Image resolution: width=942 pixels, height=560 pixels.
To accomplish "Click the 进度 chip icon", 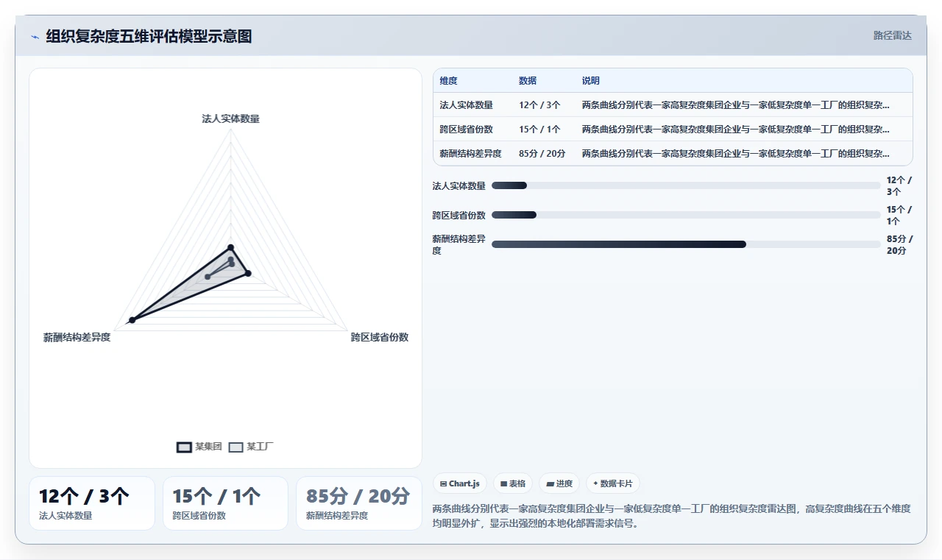I will coord(550,484).
